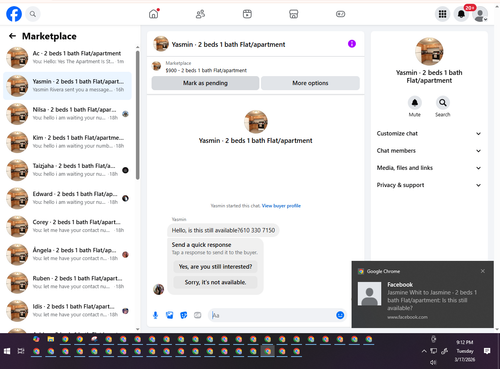Choose a GIF icon in composer
The width and height of the screenshot is (500, 369).
198,315
